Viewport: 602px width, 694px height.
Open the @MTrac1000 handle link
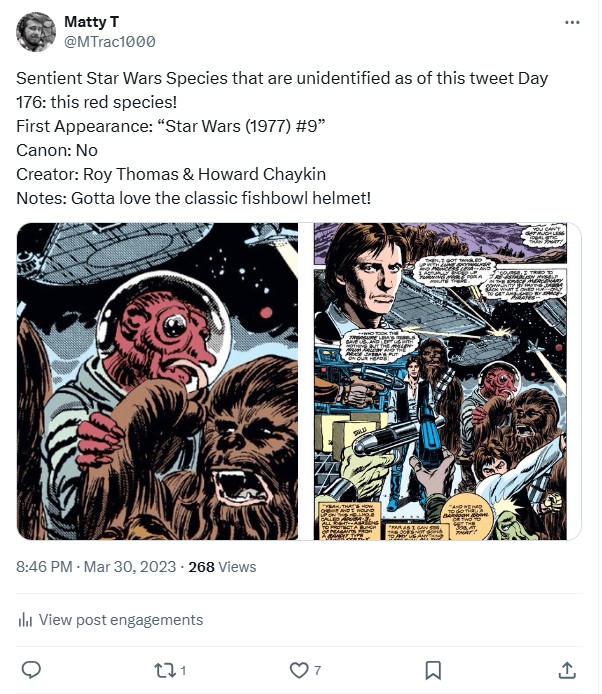(x=109, y=42)
